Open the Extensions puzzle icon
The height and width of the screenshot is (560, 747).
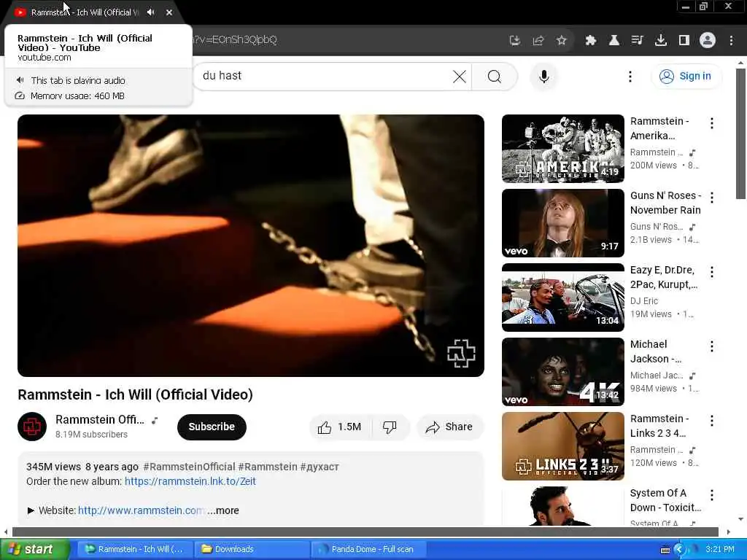591,41
